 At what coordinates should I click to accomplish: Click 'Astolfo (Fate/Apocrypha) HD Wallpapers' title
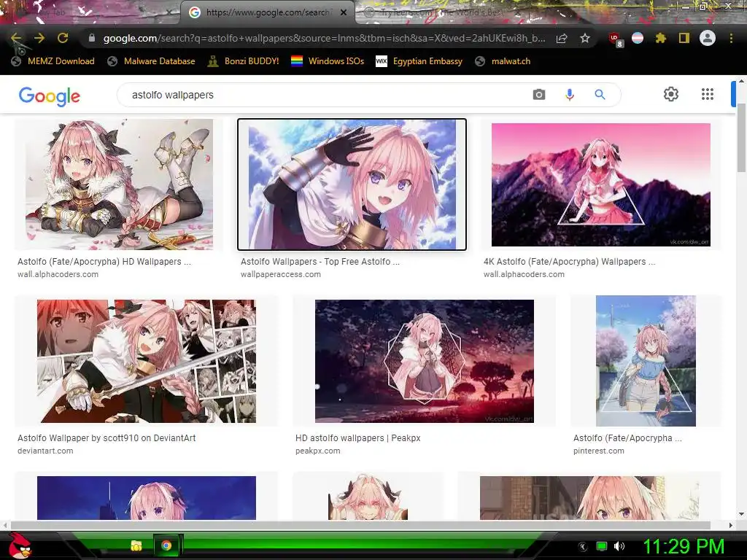pos(104,262)
